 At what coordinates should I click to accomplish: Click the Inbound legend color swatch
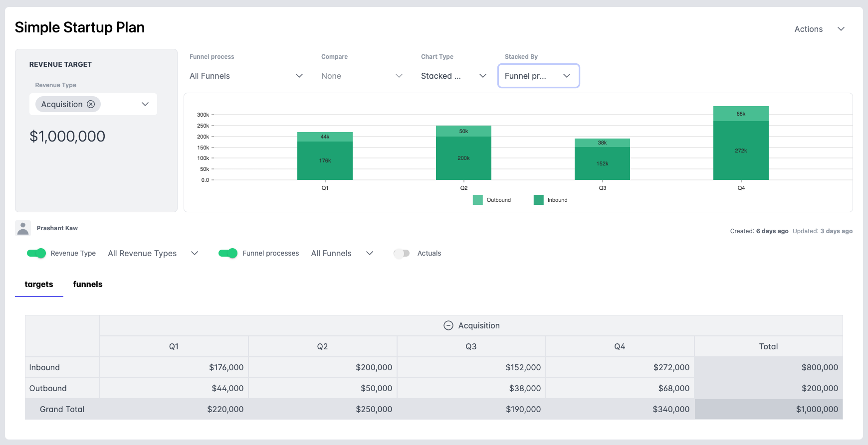538,200
